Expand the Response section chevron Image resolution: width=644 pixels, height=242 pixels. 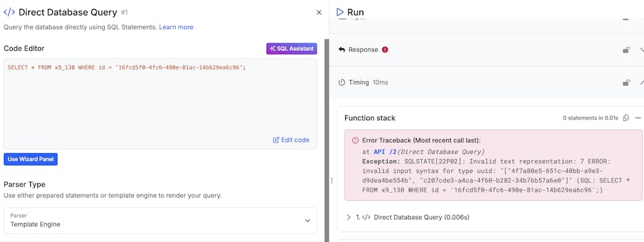pos(641,50)
